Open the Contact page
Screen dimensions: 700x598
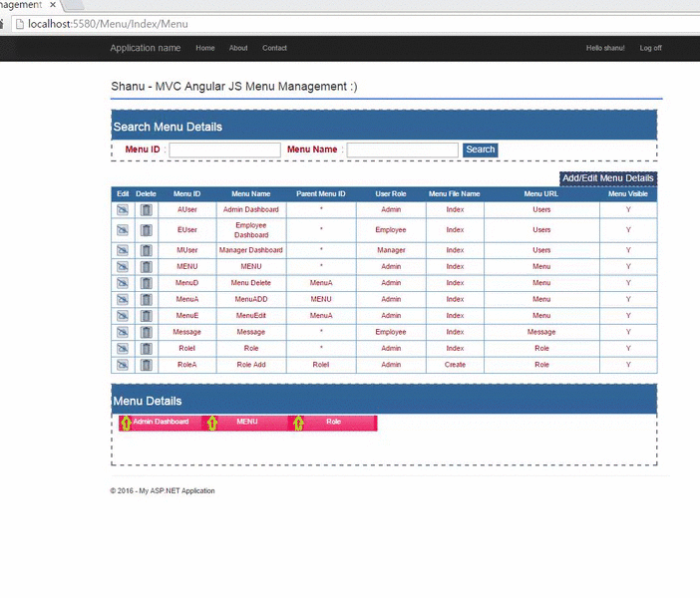coord(274,48)
